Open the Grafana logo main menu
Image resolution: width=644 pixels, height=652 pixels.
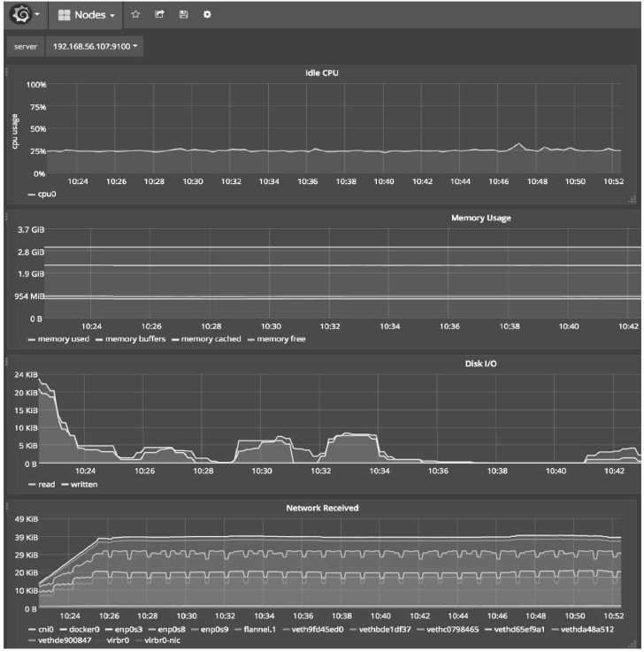point(25,14)
